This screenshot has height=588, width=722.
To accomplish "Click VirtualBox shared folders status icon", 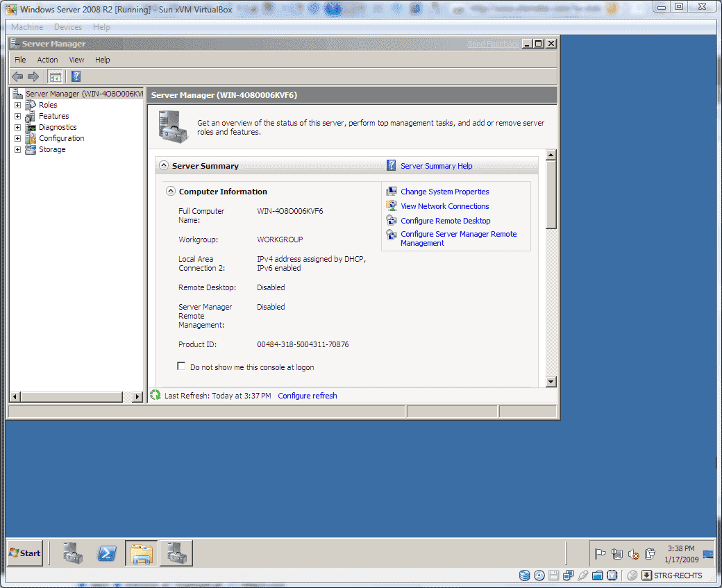I will coord(598,575).
